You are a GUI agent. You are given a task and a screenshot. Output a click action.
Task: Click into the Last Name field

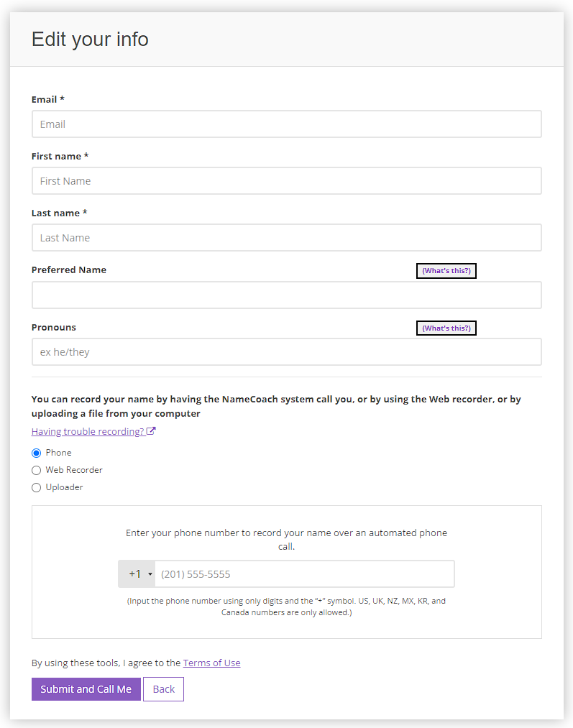(286, 238)
